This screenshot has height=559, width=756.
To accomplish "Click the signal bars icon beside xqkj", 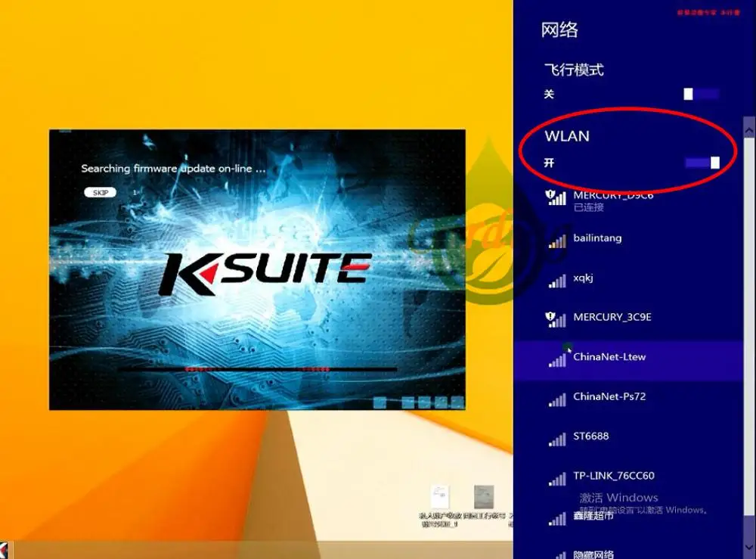I will click(557, 281).
